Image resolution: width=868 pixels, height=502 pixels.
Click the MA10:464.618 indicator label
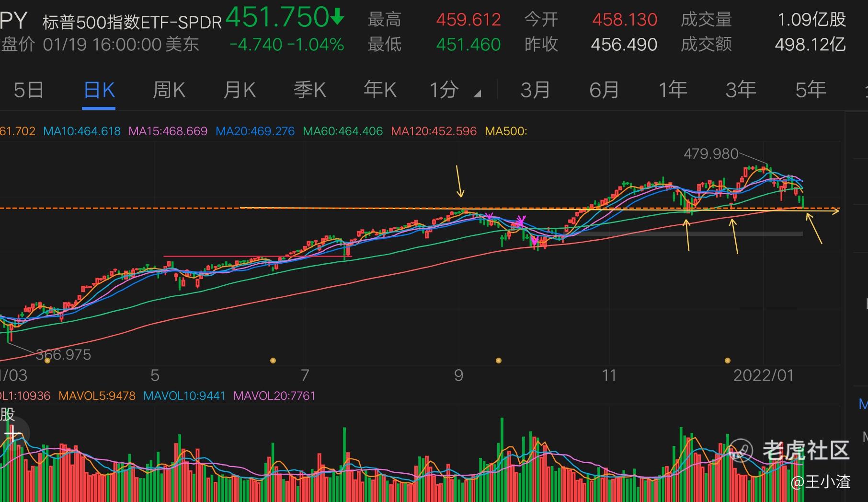click(82, 131)
